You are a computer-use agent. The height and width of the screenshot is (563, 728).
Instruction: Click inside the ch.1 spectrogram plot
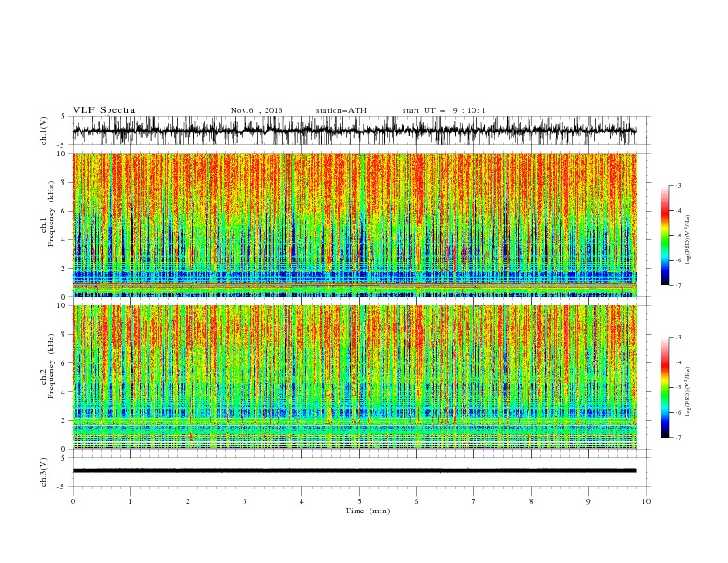355,224
